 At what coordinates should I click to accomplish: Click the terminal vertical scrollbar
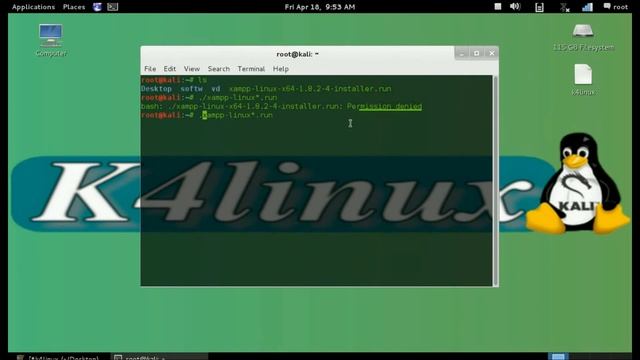[496, 180]
